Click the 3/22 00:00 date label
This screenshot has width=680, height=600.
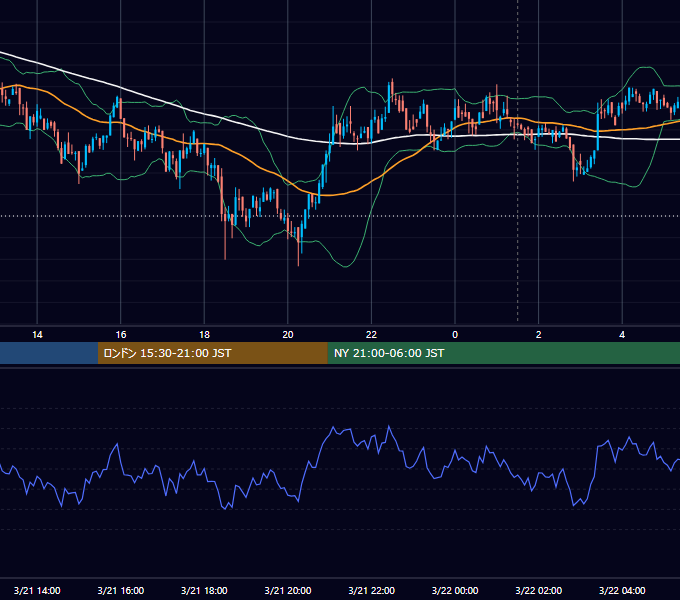point(455,590)
